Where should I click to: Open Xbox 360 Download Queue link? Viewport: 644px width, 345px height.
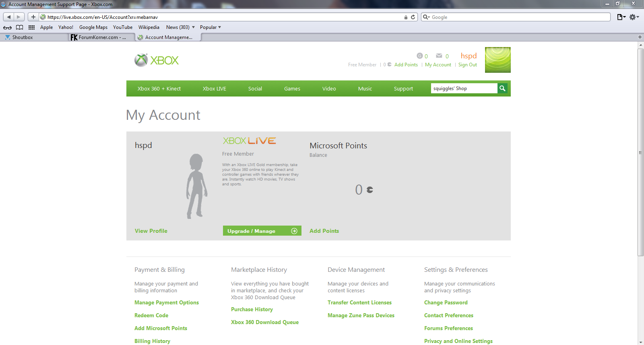tap(265, 322)
